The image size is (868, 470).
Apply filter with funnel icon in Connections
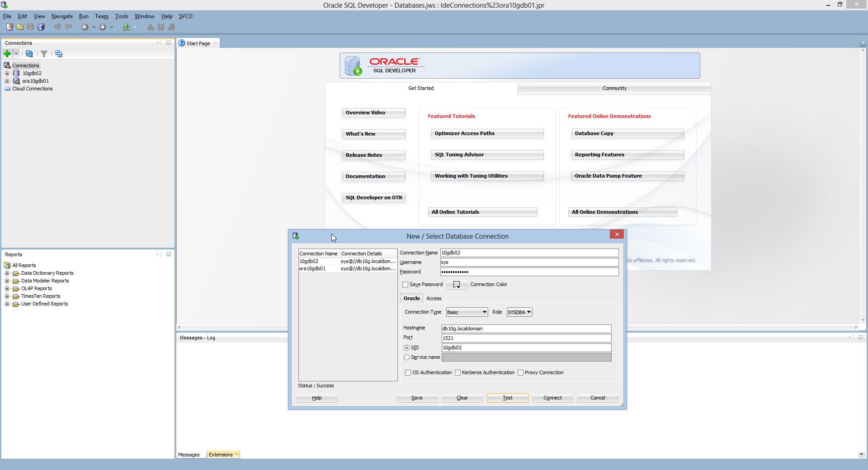pos(44,54)
